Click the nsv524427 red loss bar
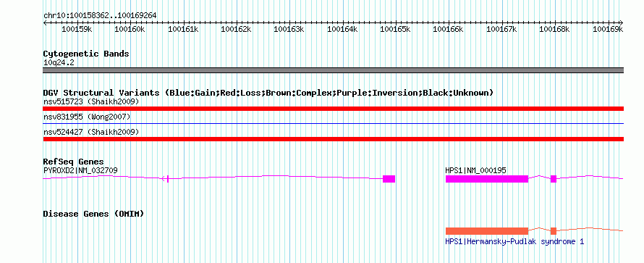Screen dimensions: 644x263 click(x=333, y=139)
